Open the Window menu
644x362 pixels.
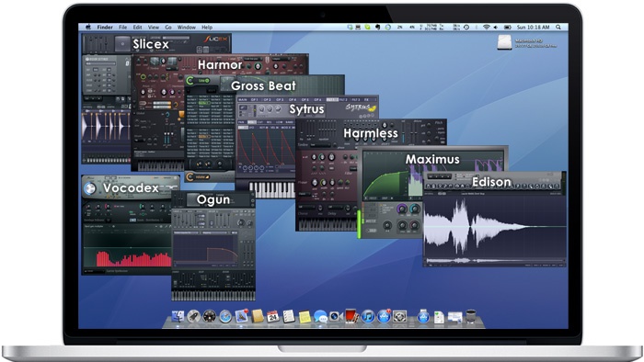pyautogui.click(x=186, y=27)
